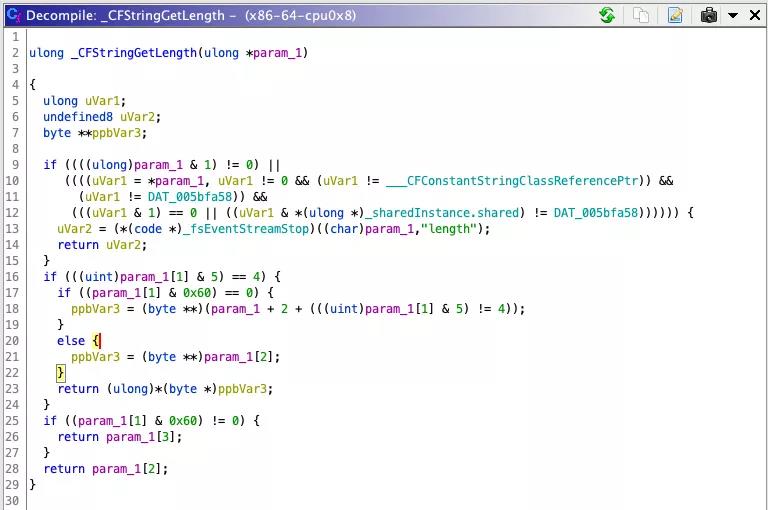Click uVar2 declaration on line 6
The width and height of the screenshot is (768, 510).
[x=137, y=117]
